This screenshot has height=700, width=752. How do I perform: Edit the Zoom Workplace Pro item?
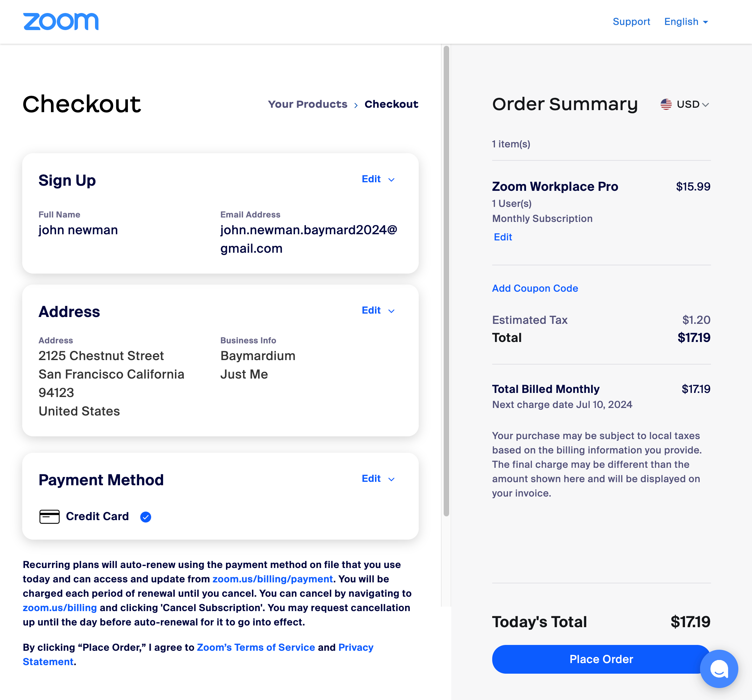[x=503, y=237]
